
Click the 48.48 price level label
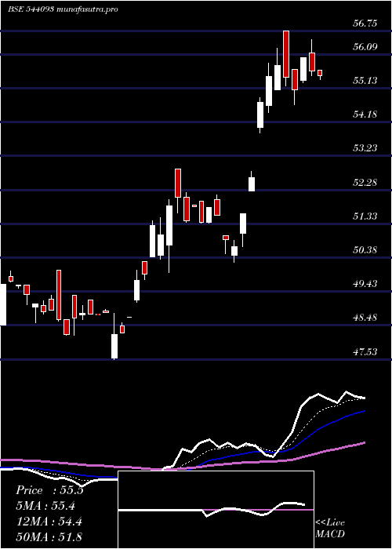tap(365, 318)
